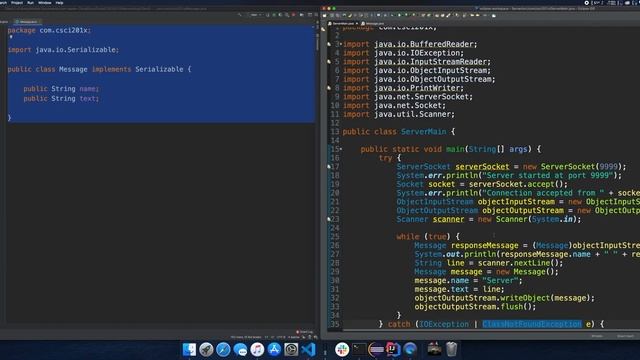Open IntelliJ IDEA from the dock
The height and width of the screenshot is (360, 640).
[x=393, y=349]
